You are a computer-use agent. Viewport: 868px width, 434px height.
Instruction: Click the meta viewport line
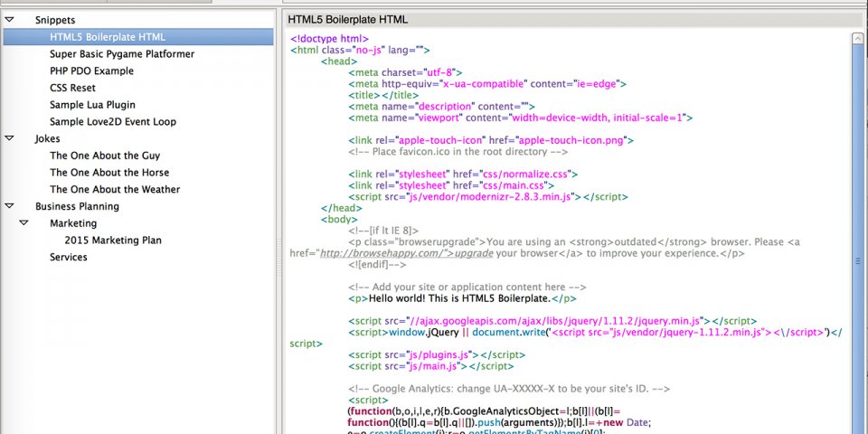click(x=521, y=118)
